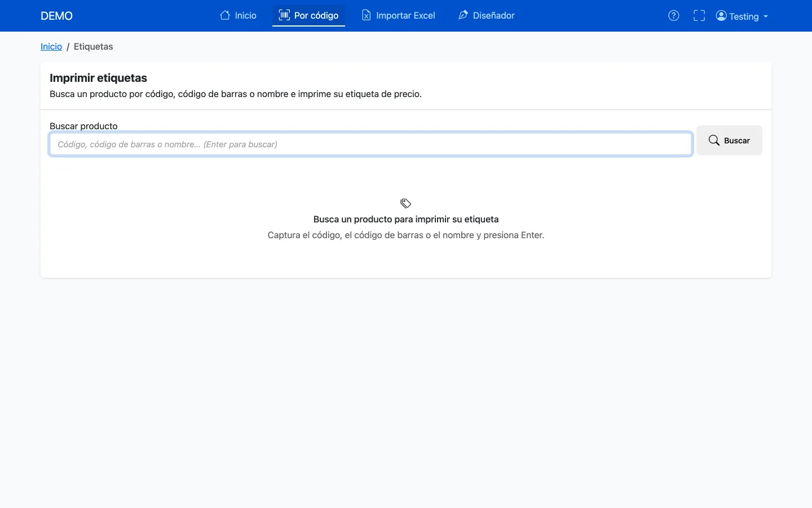Click the Inicio breadcrumb link
Image resolution: width=812 pixels, height=508 pixels.
[x=51, y=46]
